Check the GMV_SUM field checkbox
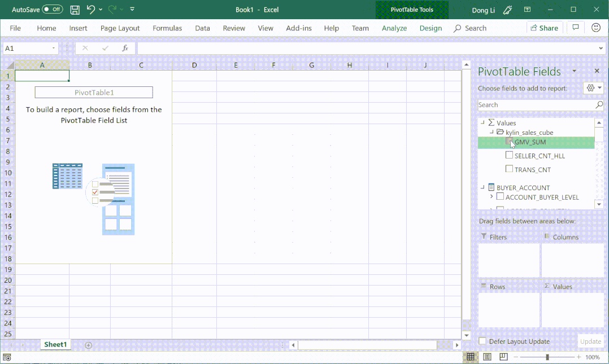This screenshot has height=364, width=609. click(x=509, y=142)
